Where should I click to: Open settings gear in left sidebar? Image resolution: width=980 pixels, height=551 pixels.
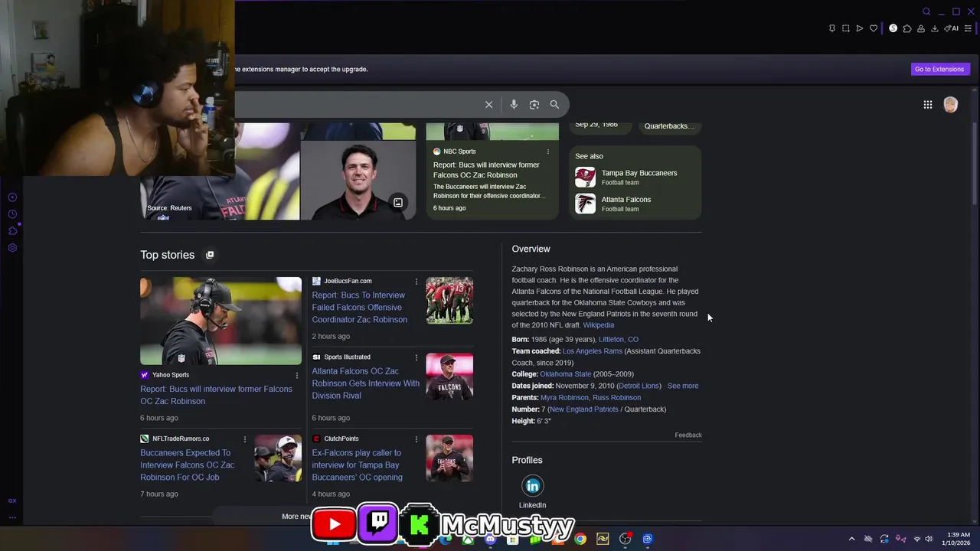[12, 248]
